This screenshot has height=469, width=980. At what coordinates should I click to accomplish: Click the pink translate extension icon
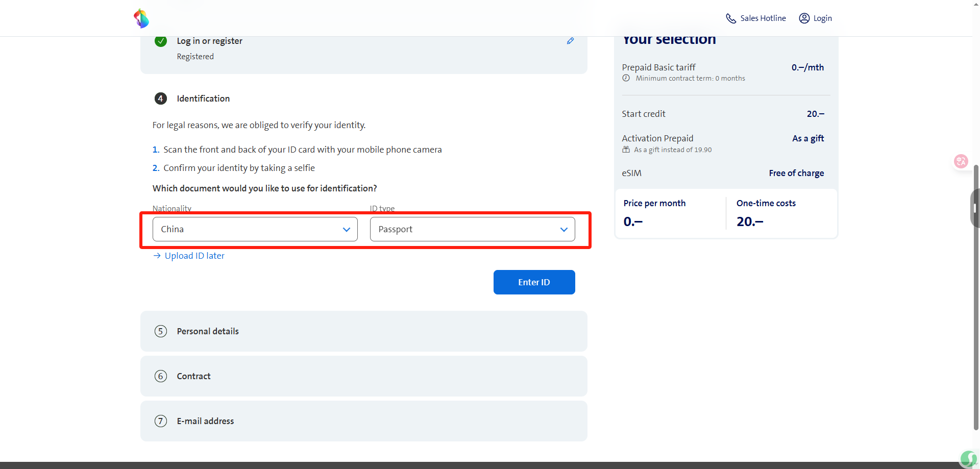coord(961,162)
